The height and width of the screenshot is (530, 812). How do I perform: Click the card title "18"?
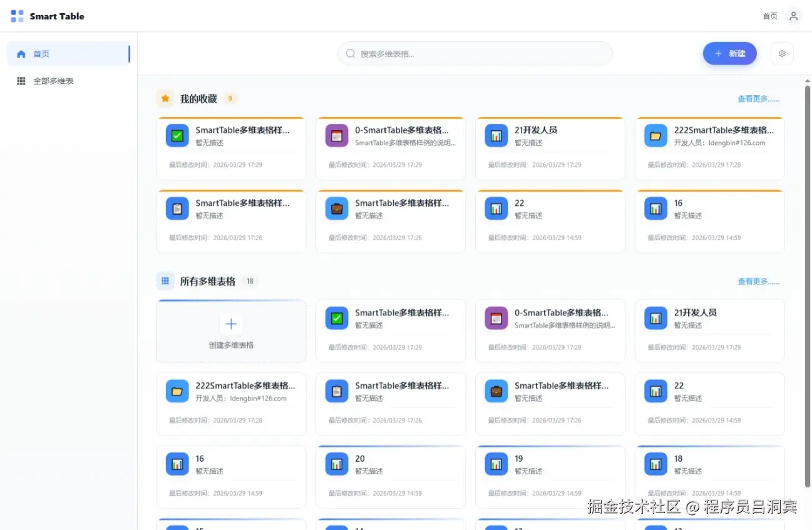[679, 459]
